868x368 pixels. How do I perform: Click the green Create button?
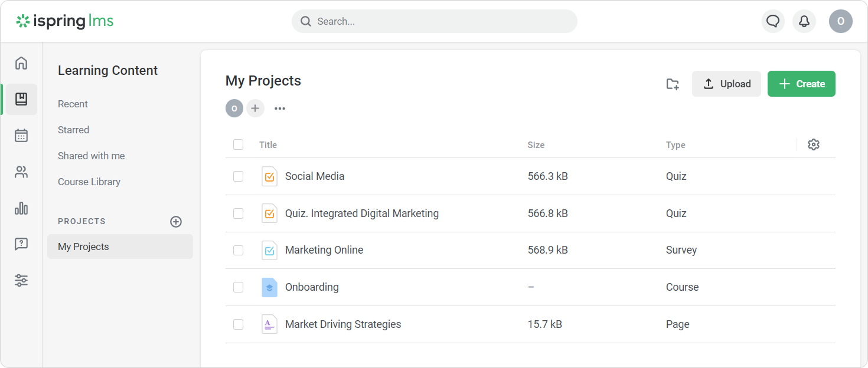[801, 84]
